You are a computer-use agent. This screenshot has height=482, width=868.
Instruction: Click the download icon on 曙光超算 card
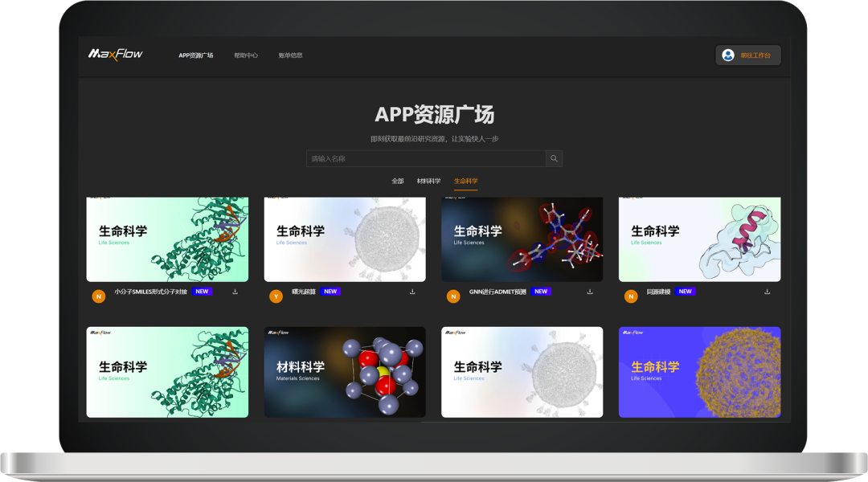pos(412,292)
